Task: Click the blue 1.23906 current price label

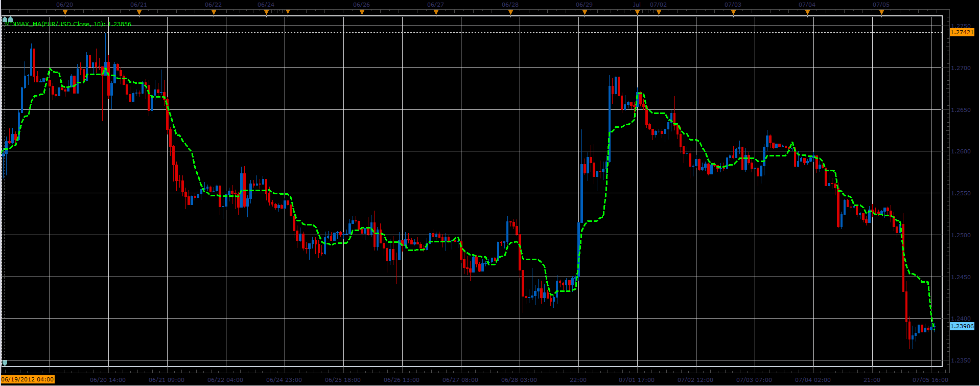Action: coord(962,326)
